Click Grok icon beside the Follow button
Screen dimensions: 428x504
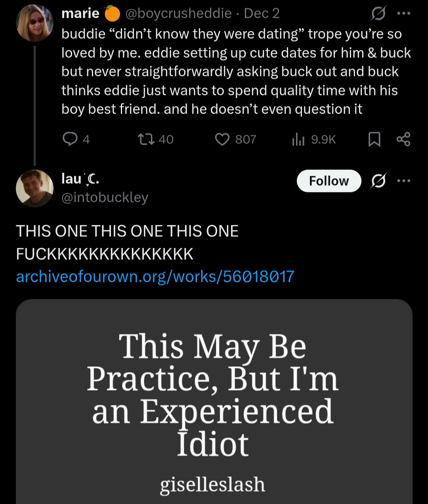[x=378, y=181]
